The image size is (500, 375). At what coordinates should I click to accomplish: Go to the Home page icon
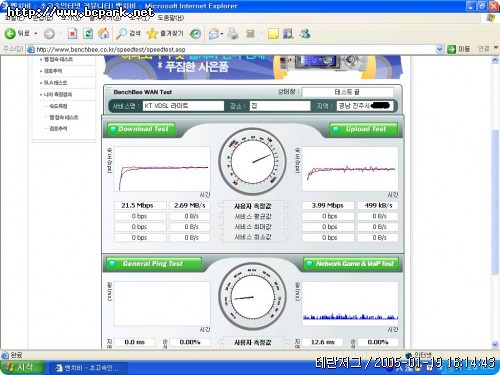click(x=104, y=33)
